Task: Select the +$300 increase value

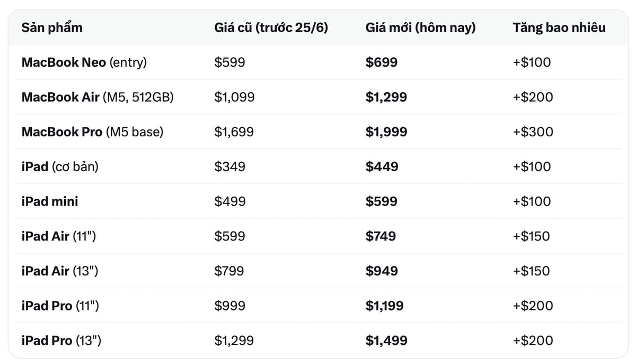Action: tap(533, 132)
